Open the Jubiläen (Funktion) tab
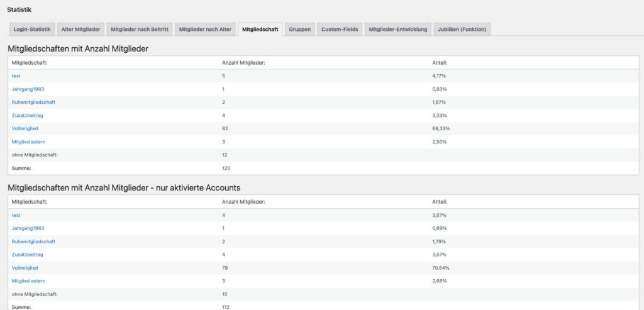The width and height of the screenshot is (644, 310). (x=462, y=30)
